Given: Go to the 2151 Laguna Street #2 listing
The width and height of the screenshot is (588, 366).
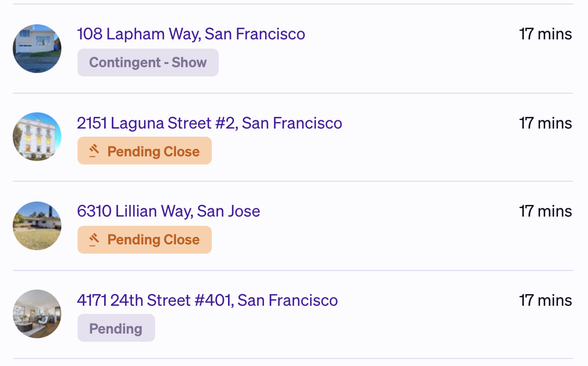Looking at the screenshot, I should pyautogui.click(x=210, y=123).
